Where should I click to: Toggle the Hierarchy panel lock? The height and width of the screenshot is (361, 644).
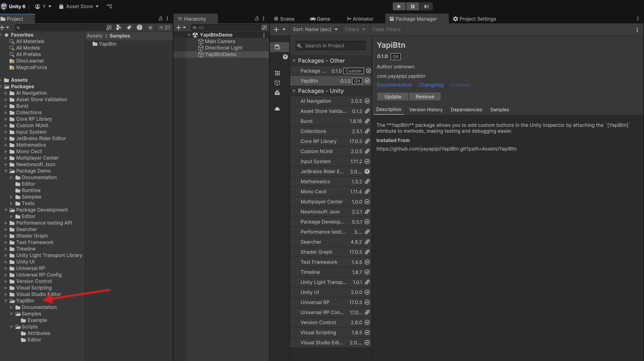click(x=256, y=19)
